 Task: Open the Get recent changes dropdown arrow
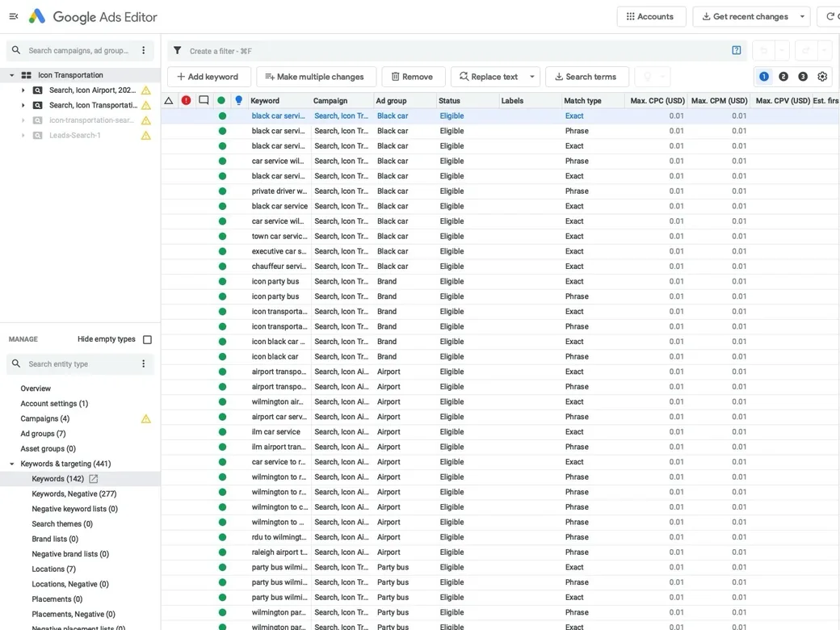point(802,17)
